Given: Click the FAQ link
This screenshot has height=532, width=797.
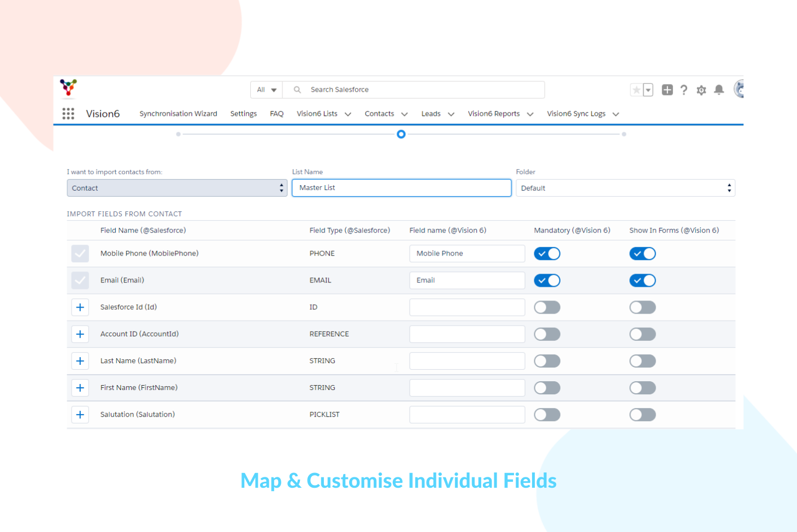Looking at the screenshot, I should (x=276, y=114).
